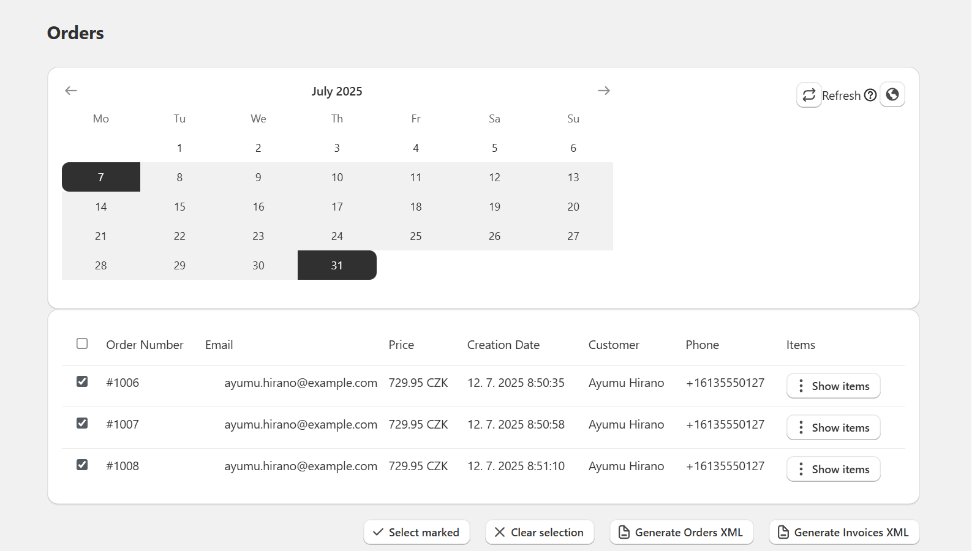Viewport: 980px width, 551px height.
Task: Select July 15 on the calendar
Action: [x=179, y=206]
